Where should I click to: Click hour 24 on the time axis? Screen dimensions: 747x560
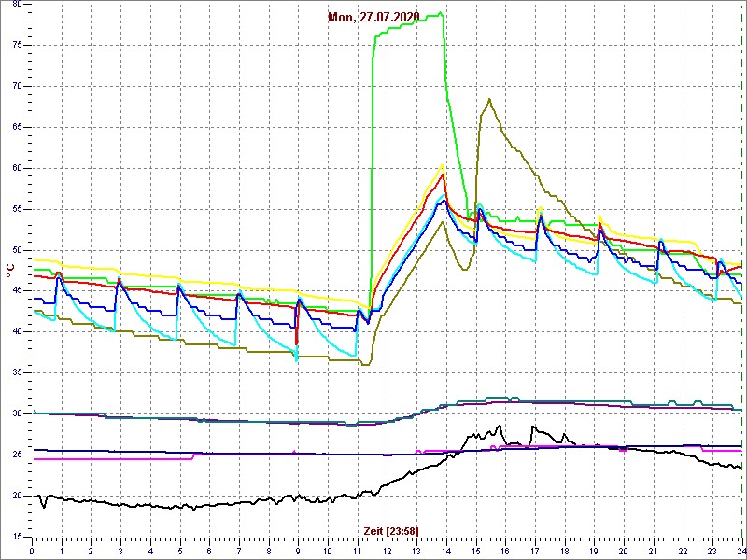tap(740, 550)
